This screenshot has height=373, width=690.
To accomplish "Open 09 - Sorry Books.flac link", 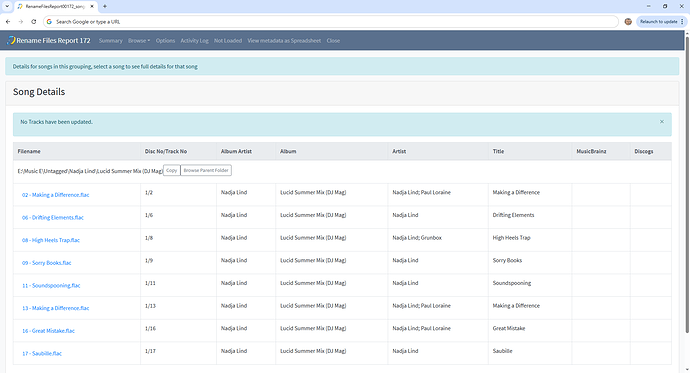I will (47, 263).
